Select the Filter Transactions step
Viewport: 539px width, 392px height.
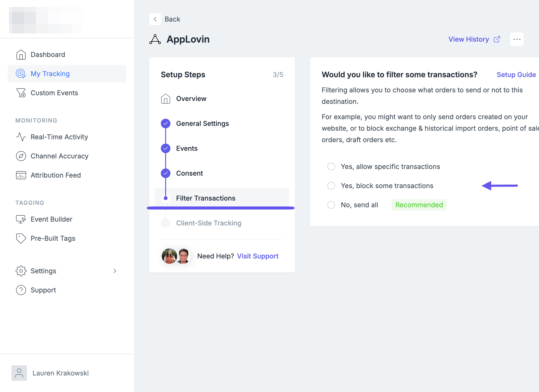[222, 198]
